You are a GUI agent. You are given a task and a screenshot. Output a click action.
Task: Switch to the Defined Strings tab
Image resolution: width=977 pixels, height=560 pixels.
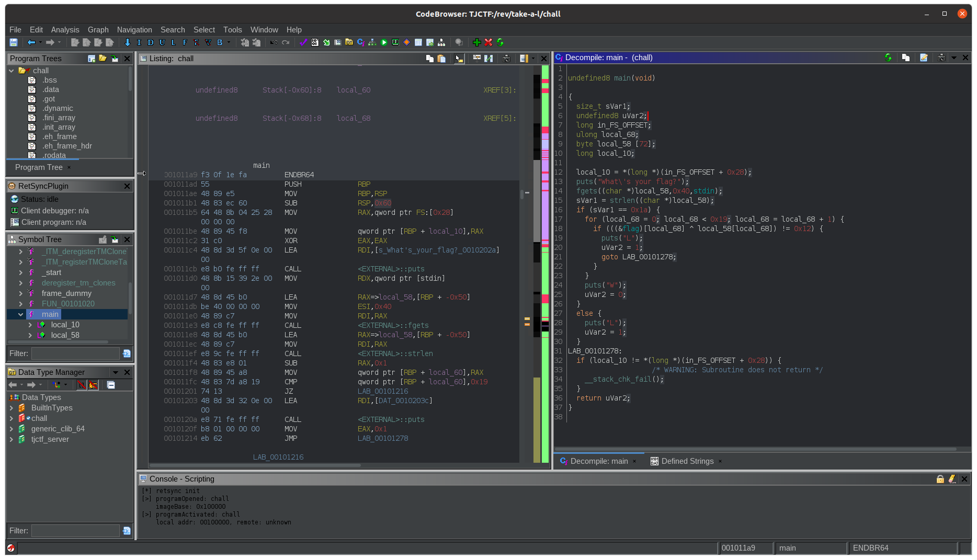click(x=687, y=461)
